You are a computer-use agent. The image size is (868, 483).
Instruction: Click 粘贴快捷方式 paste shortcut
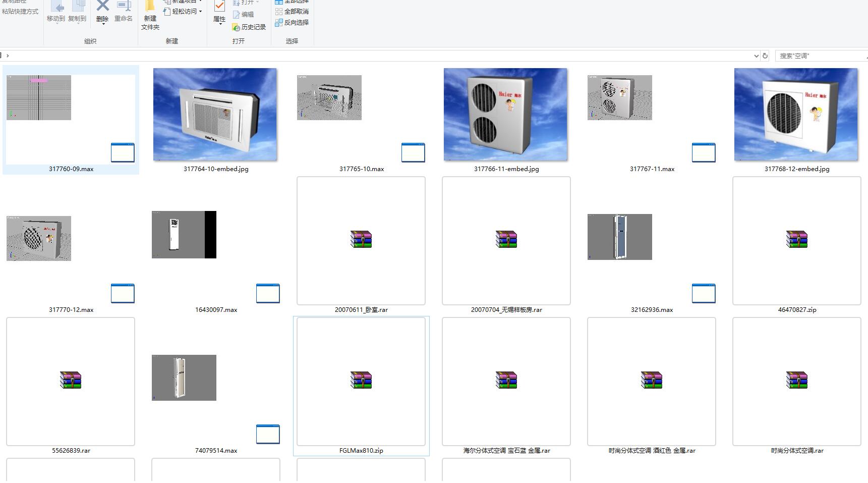[x=20, y=11]
